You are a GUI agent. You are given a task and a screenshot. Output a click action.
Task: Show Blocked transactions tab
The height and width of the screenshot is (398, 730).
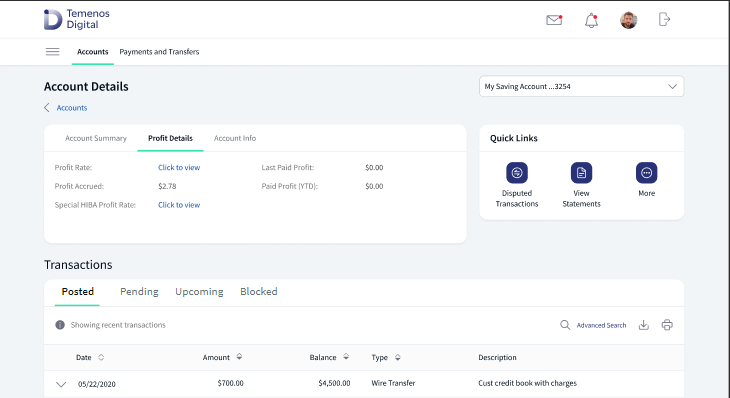tap(259, 291)
